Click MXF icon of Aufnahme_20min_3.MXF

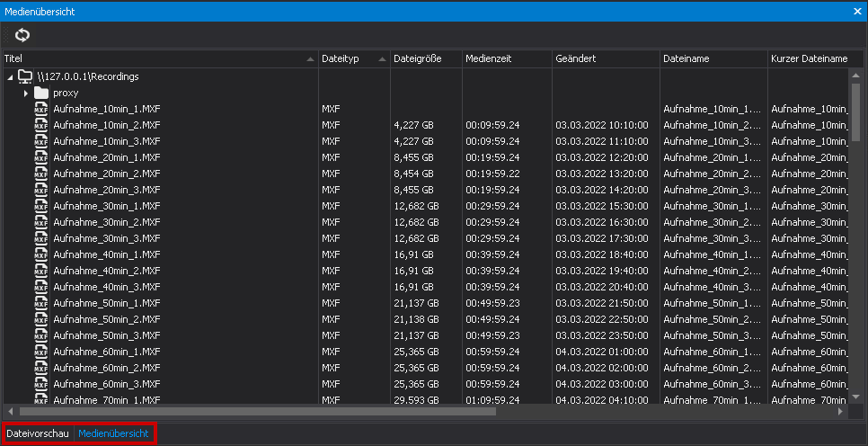coord(41,190)
